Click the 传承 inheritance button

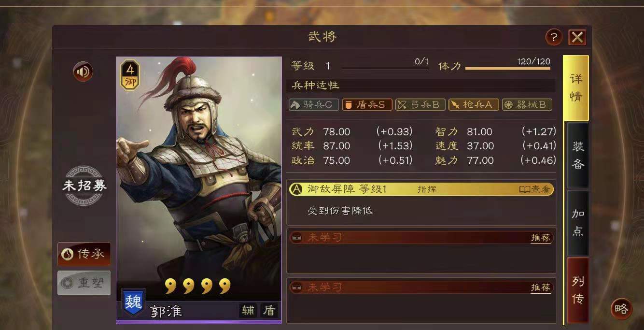click(84, 254)
